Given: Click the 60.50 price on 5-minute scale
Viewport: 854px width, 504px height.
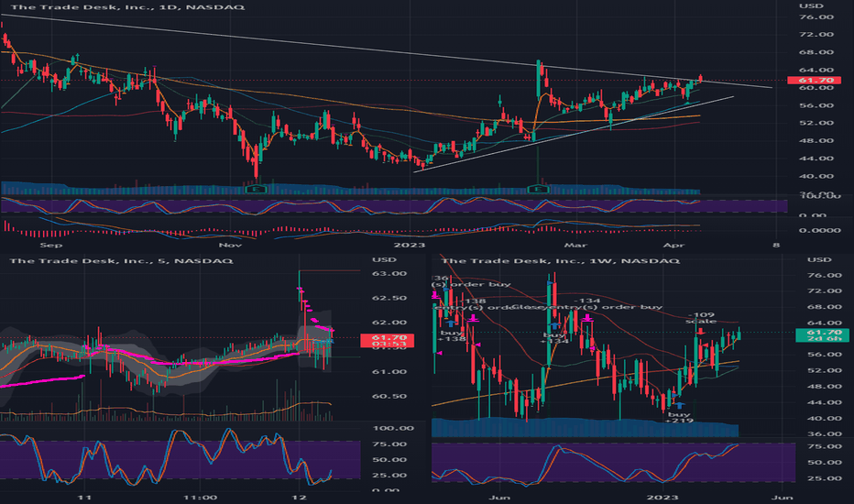Looking at the screenshot, I should coord(389,396).
